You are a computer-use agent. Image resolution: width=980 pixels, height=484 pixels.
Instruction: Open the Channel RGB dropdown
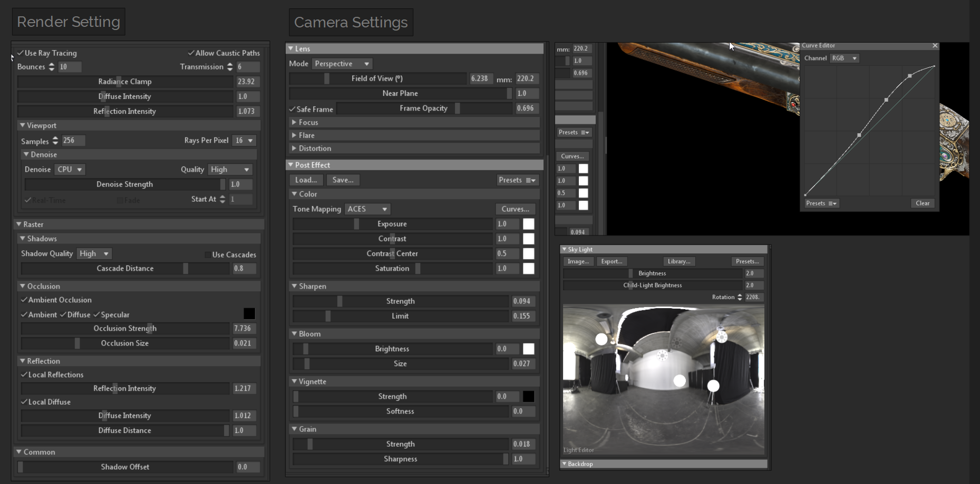tap(844, 58)
